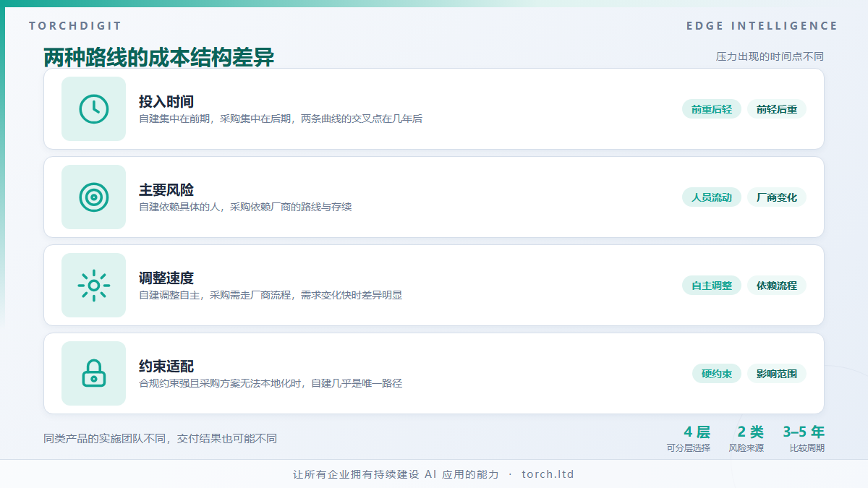868x488 pixels.
Task: Click the TORCHDIGIT brand text
Action: tap(76, 26)
